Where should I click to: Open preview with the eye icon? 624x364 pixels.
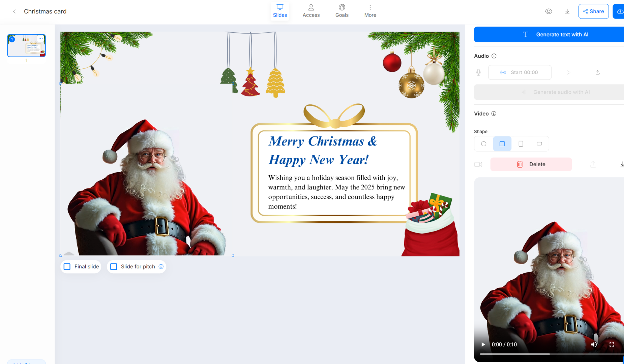[x=548, y=11]
